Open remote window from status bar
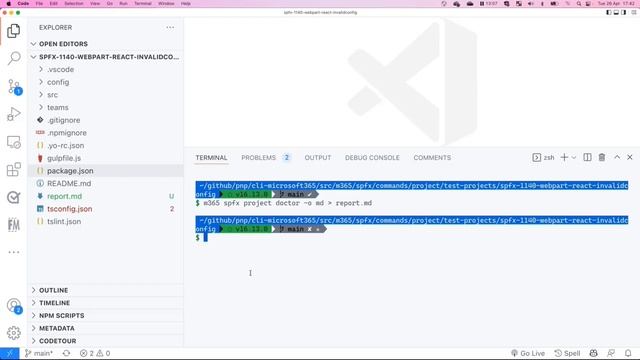The width and height of the screenshot is (640, 360). pyautogui.click(x=9, y=353)
